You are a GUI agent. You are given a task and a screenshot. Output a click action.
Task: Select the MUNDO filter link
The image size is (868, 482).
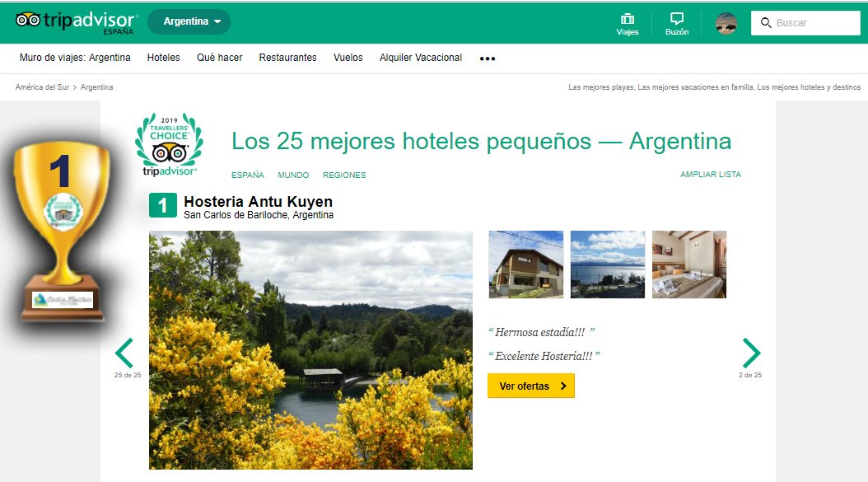click(x=293, y=175)
